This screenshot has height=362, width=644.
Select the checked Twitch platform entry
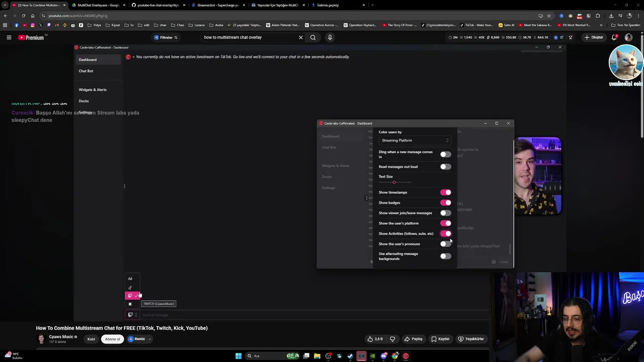[132, 296]
